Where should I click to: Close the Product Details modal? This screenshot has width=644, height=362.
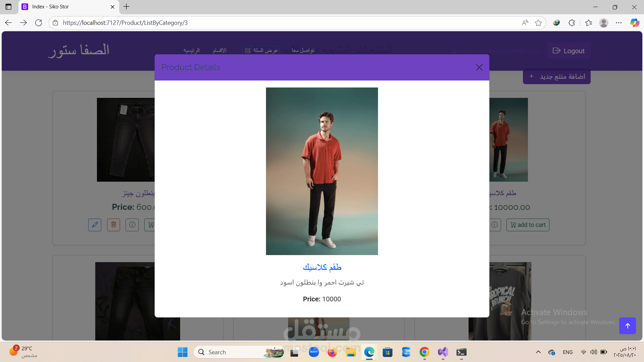(x=479, y=67)
